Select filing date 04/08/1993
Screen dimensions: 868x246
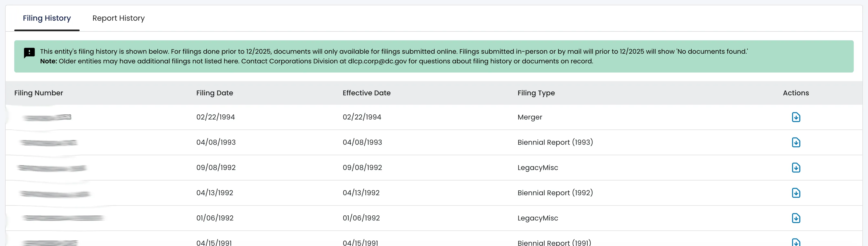(216, 142)
